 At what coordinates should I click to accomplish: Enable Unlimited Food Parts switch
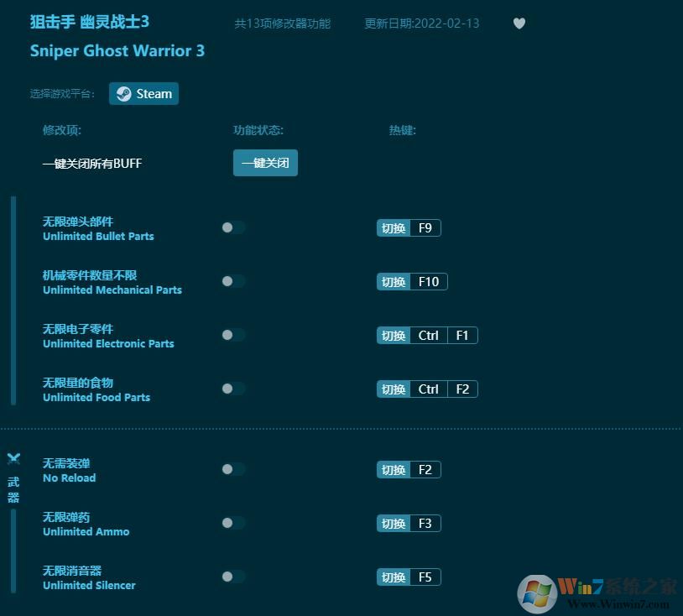pyautogui.click(x=232, y=389)
